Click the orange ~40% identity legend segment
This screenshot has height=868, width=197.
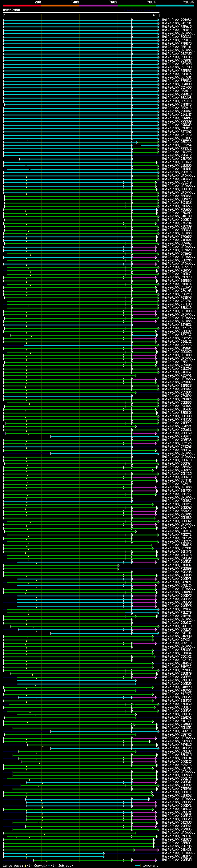click(x=60, y=6)
